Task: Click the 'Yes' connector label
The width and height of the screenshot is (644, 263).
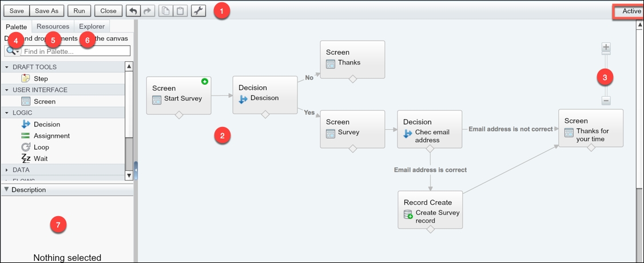Action: [309, 113]
